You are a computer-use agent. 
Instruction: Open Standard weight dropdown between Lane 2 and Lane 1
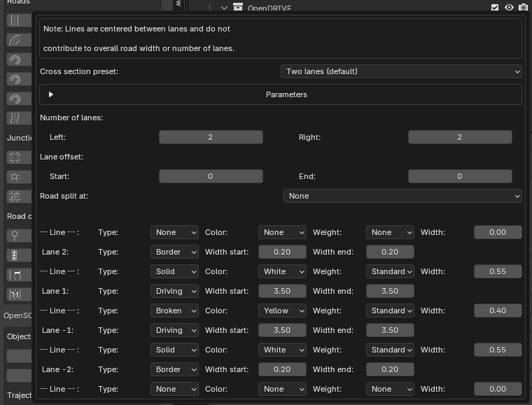coord(390,272)
